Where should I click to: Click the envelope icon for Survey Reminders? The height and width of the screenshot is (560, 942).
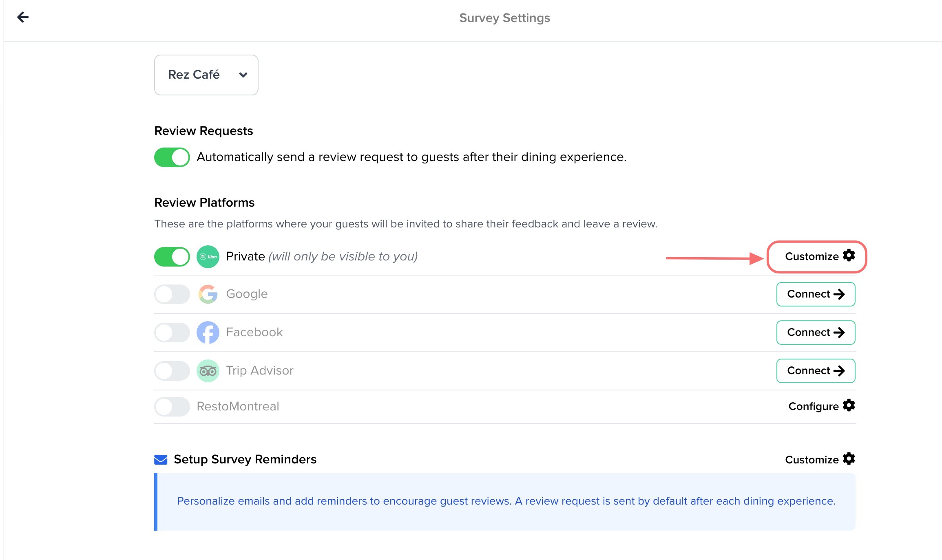pos(161,460)
